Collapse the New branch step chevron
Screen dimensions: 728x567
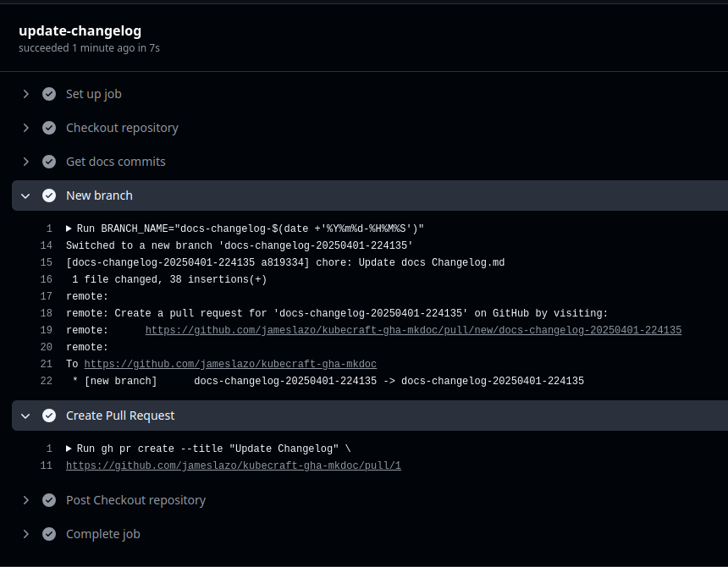[25, 195]
